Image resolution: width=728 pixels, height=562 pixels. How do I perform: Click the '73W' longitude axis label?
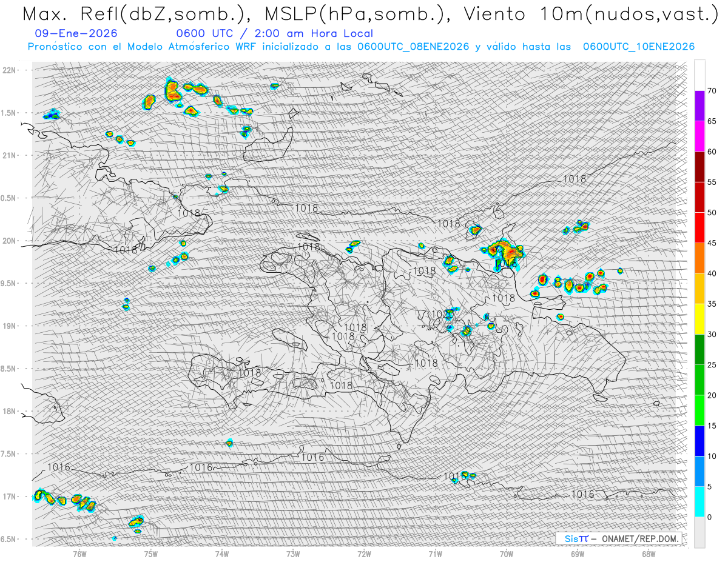293,554
